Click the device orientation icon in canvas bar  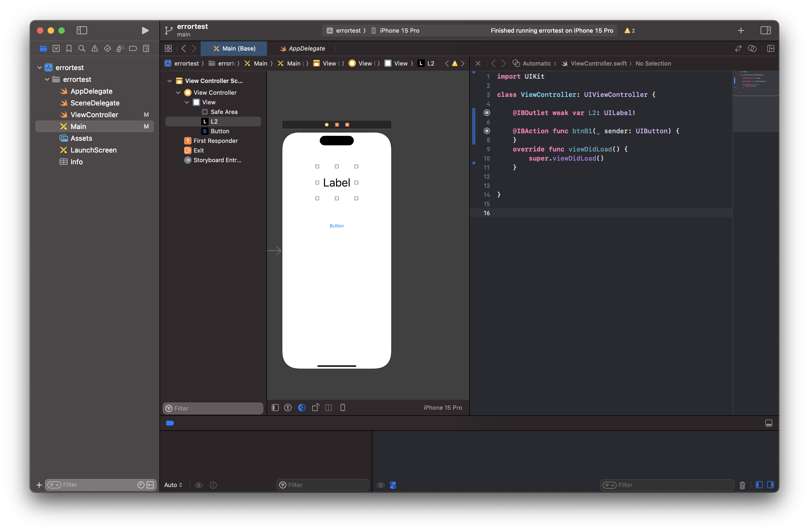pos(315,408)
